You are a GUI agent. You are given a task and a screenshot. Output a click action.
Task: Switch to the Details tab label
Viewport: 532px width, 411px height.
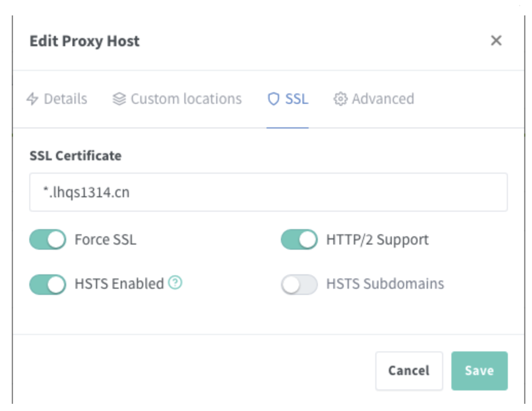pos(65,99)
